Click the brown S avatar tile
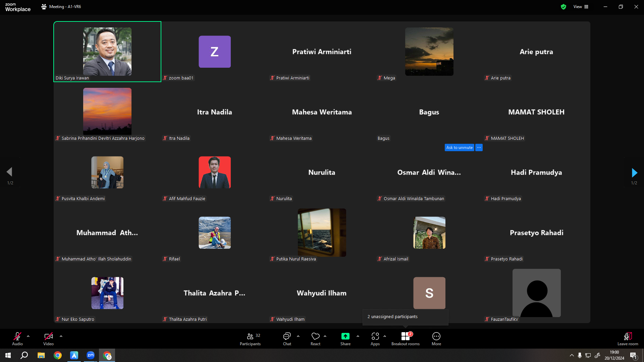 pyautogui.click(x=429, y=293)
